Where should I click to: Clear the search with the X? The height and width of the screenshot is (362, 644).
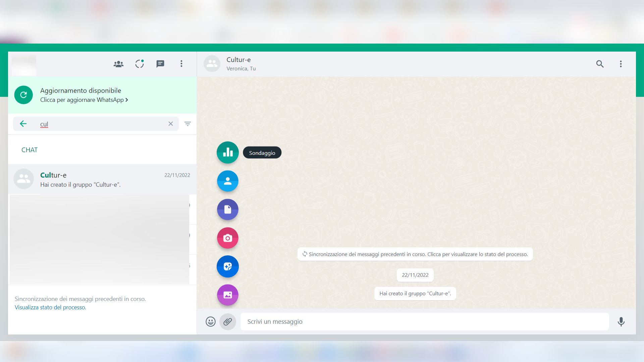tap(171, 124)
